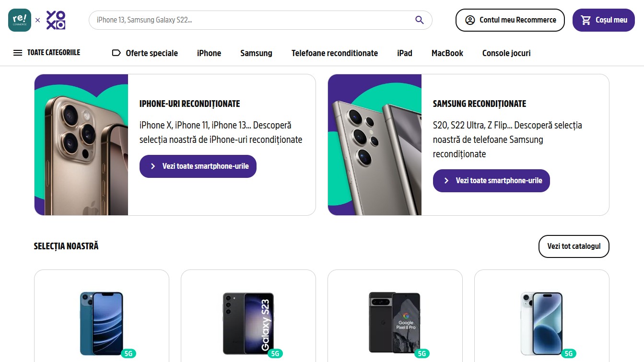The width and height of the screenshot is (644, 362).
Task: Click the tag icon beside Oferte speciale
Action: point(116,53)
